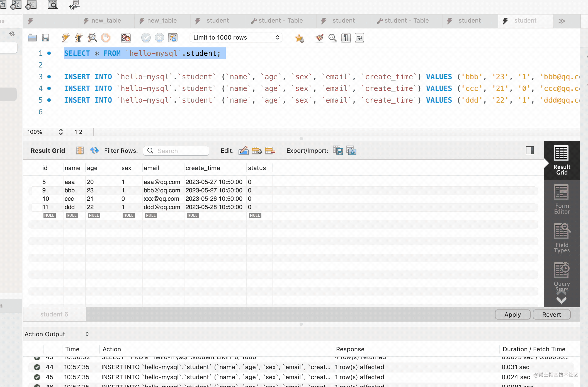Click the Explain query magnifier icon
Viewport: 588px width, 387px height.
click(x=92, y=38)
